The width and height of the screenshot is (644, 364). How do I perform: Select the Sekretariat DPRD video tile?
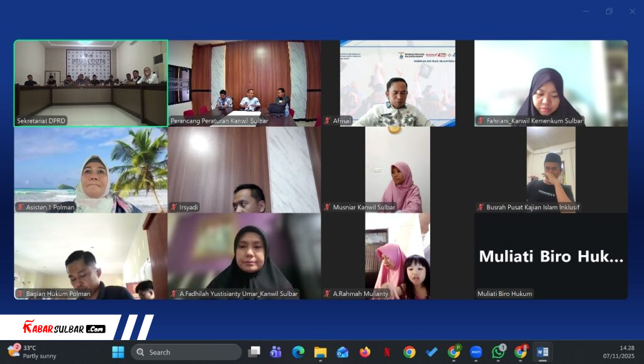pos(91,83)
